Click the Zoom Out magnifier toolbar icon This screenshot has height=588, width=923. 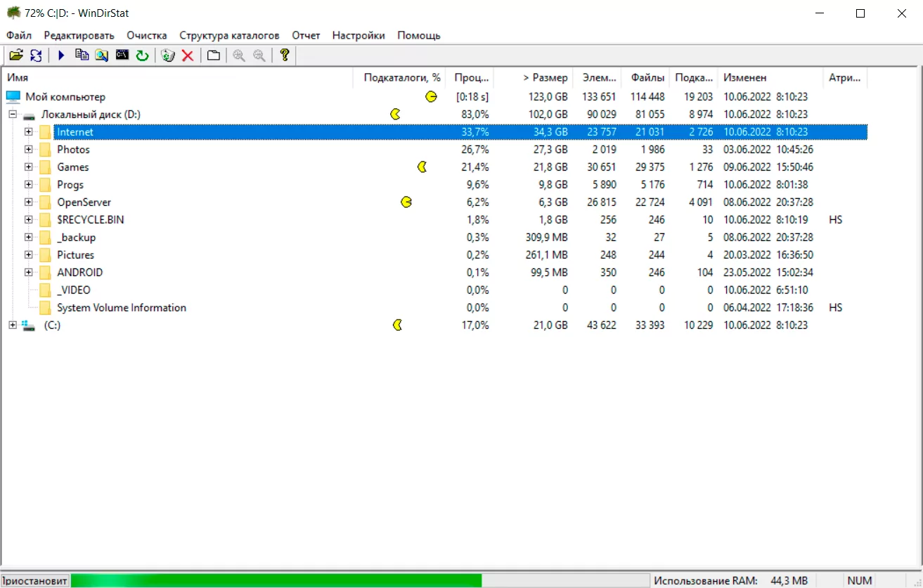(x=259, y=55)
